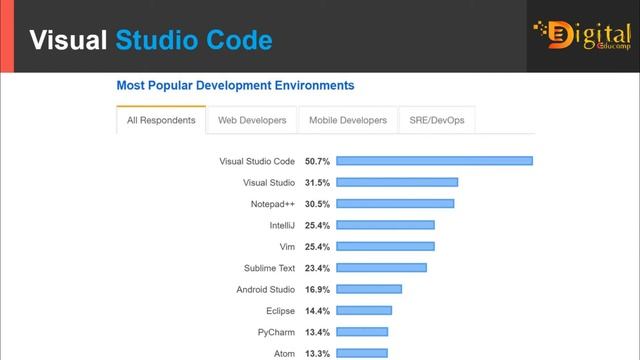The width and height of the screenshot is (640, 360).
Task: Click the Eclipse 14.4% bar
Action: pos(364,310)
